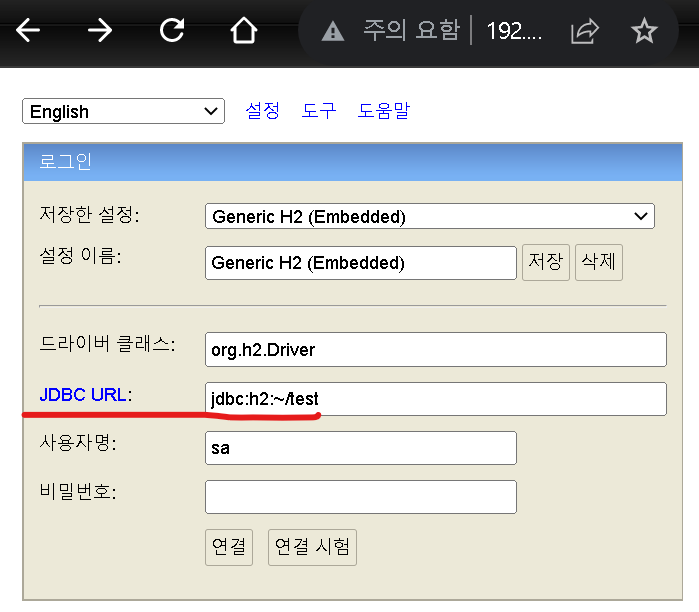Image resolution: width=699 pixels, height=612 pixels.
Task: Click the 사용자명 input with sa
Action: pos(361,448)
